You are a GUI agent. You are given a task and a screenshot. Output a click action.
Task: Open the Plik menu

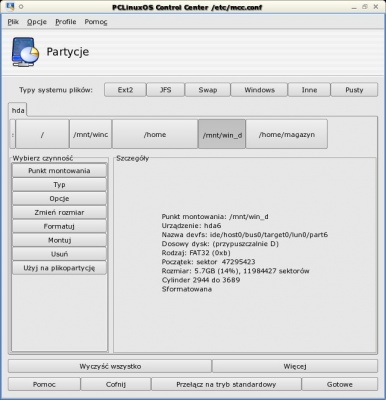(13, 22)
